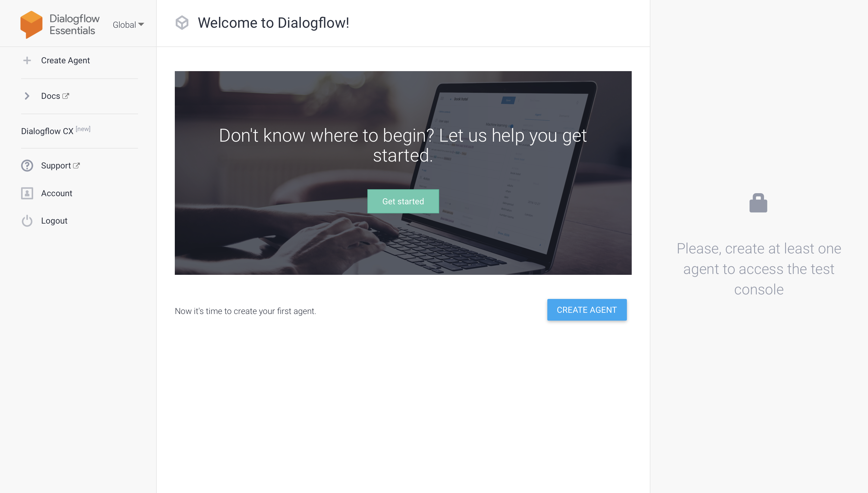This screenshot has width=868, height=493.
Task: Select Dialogflow CX new option
Action: coord(56,130)
